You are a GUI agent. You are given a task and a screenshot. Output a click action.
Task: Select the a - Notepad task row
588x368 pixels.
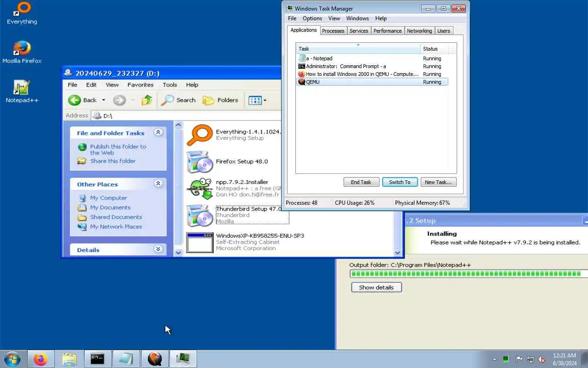coord(372,58)
